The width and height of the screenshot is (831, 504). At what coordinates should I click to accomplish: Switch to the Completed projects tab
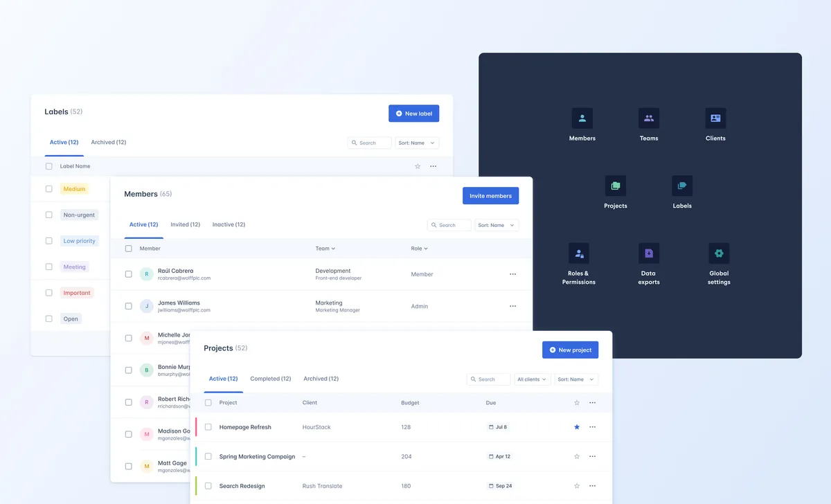[270, 379]
